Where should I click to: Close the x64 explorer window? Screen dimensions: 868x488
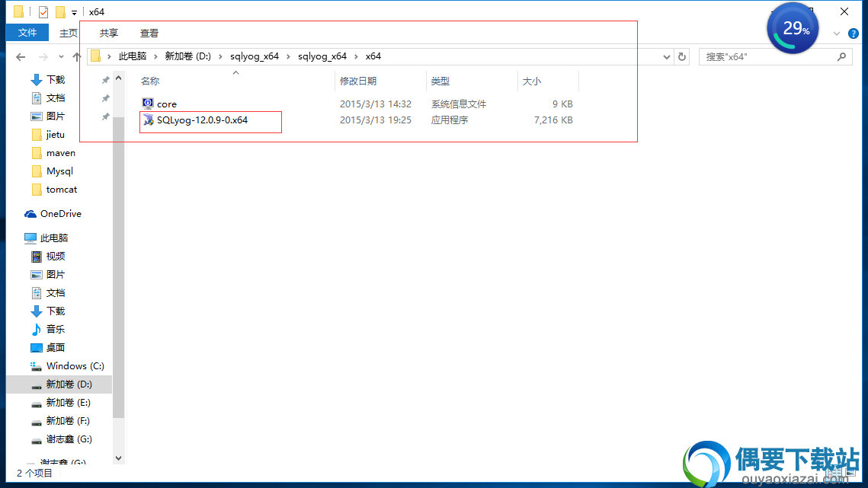[x=844, y=11]
